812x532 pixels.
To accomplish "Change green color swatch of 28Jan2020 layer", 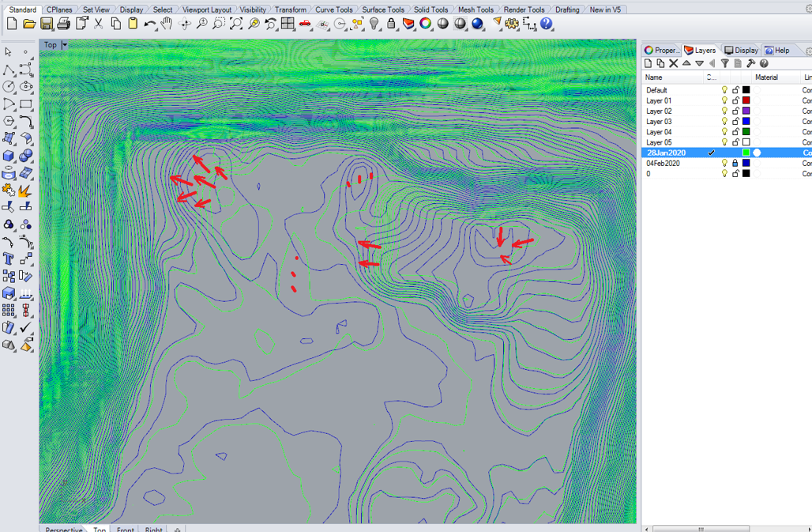I will [746, 153].
